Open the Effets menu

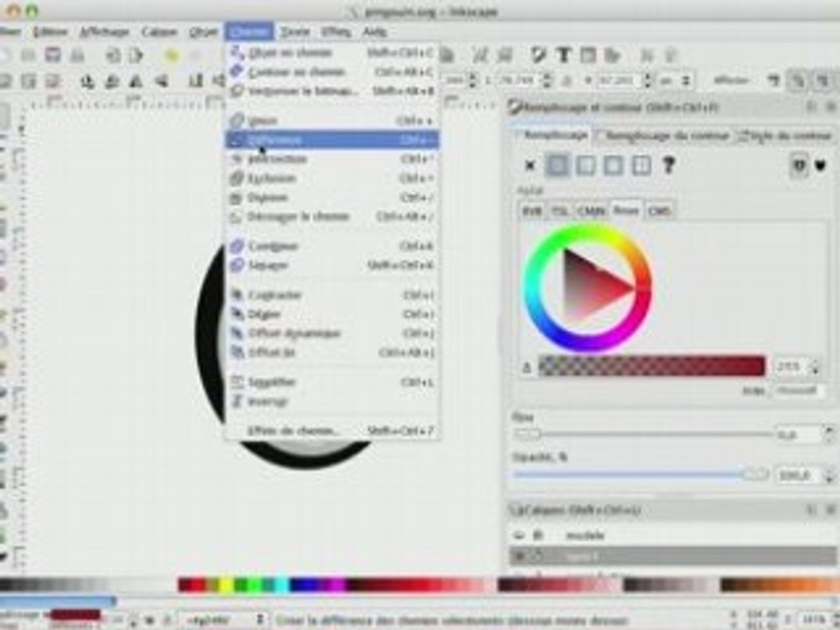coord(336,31)
